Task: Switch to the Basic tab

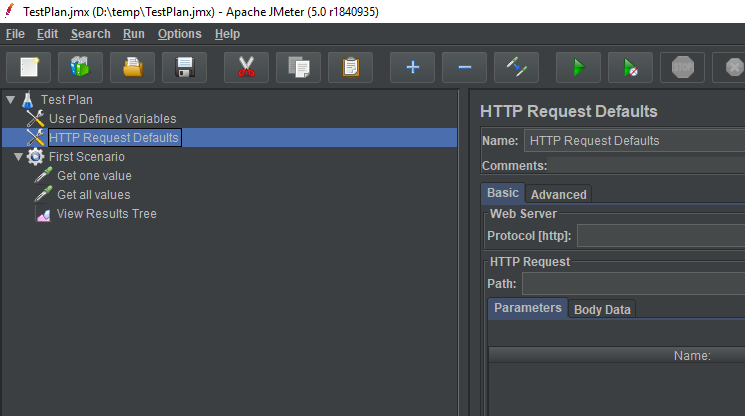Action: click(503, 193)
